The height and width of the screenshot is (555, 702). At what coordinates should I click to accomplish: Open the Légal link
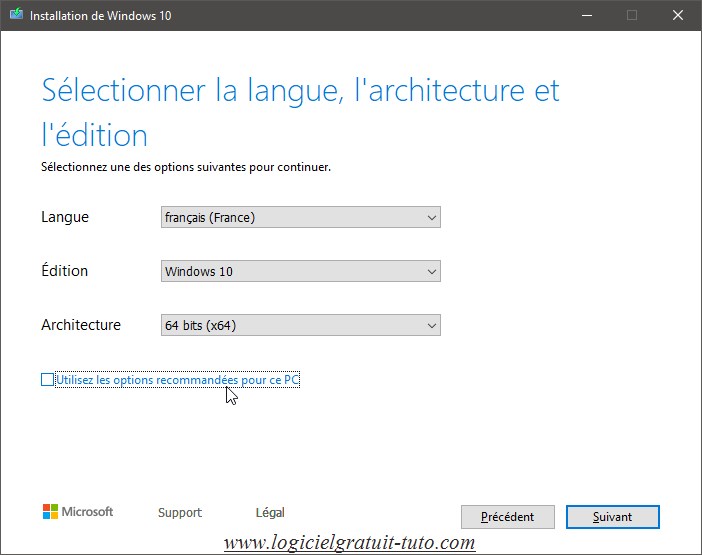pyautogui.click(x=270, y=512)
